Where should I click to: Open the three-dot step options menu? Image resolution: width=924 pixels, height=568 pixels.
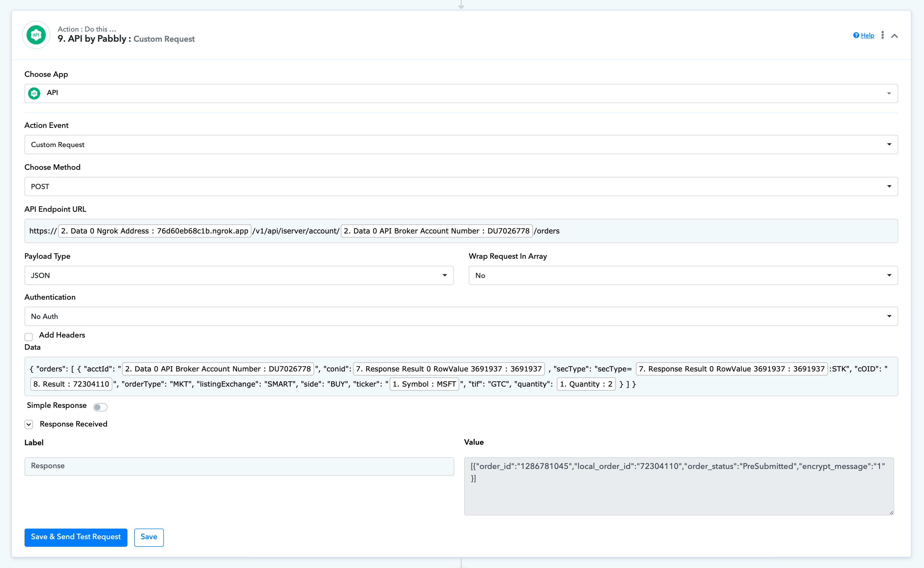882,35
